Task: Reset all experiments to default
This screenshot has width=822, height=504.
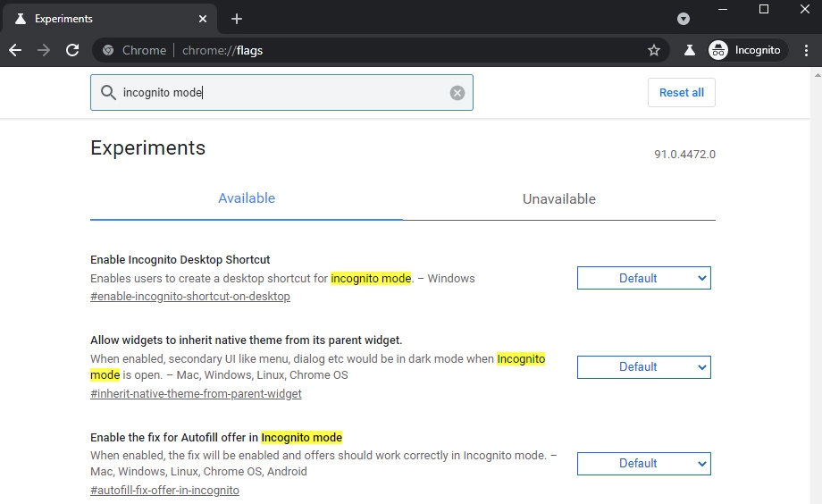Action: (x=682, y=93)
